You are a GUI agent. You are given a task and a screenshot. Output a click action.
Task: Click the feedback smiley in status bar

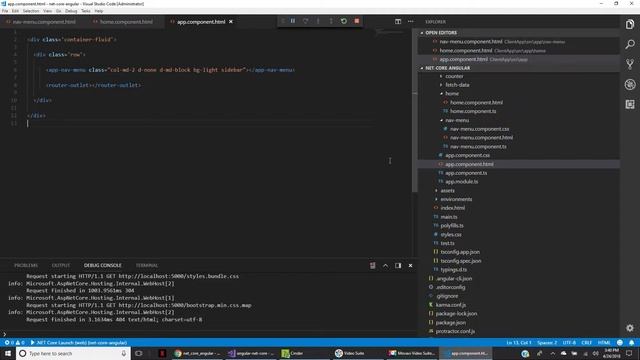coord(620,343)
